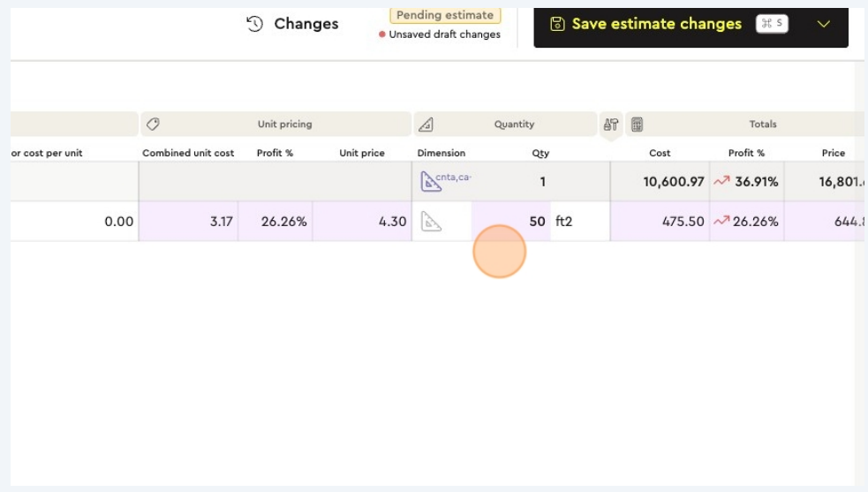Click the Pending estimate status badge
Viewport: 868px width, 492px height.
point(445,15)
